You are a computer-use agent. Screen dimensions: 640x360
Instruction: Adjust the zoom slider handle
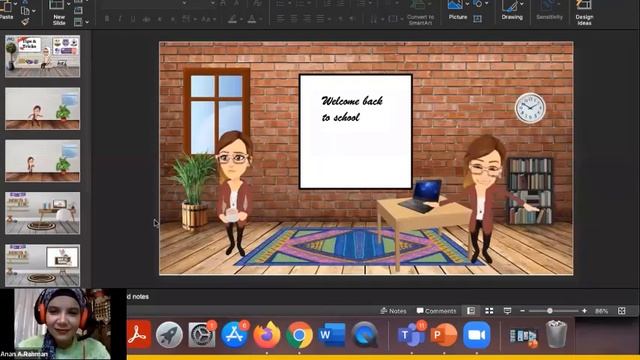coord(550,311)
